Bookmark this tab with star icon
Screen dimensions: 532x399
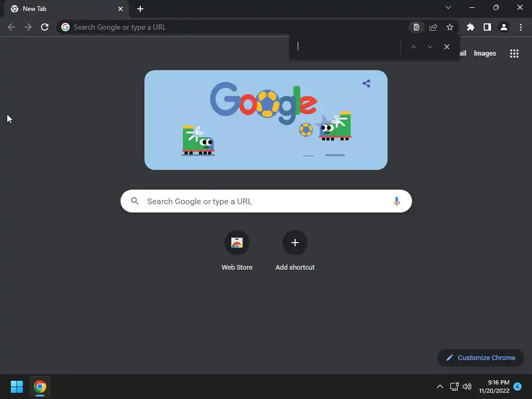(x=450, y=27)
